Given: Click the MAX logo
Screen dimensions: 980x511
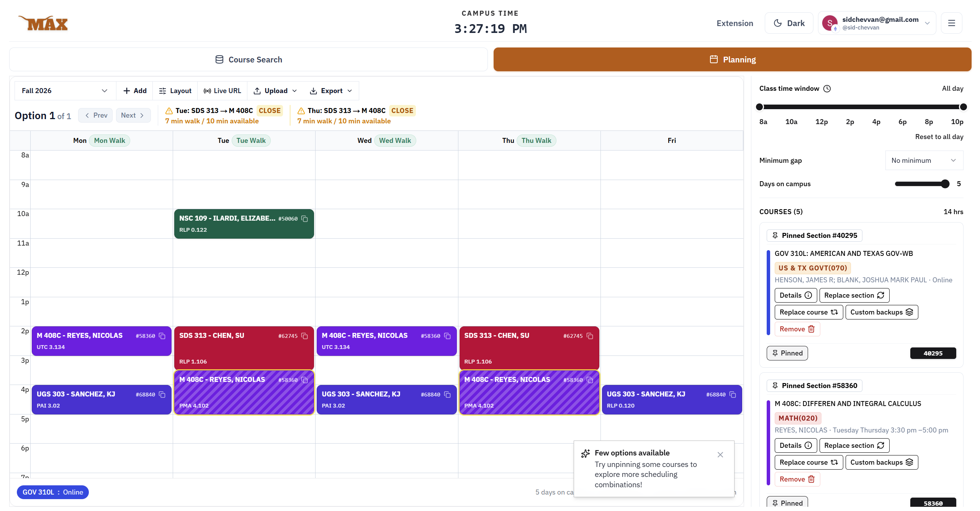Looking at the screenshot, I should (x=43, y=23).
